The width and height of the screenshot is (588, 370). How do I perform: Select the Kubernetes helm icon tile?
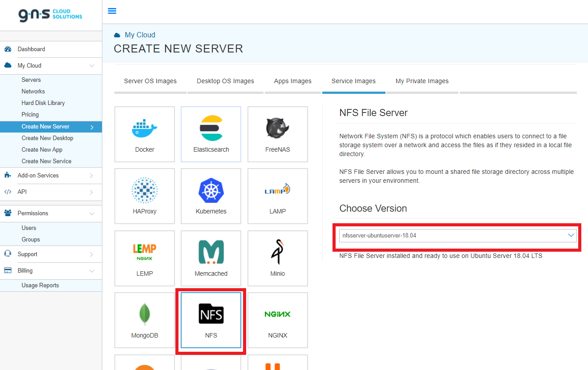coord(211,196)
